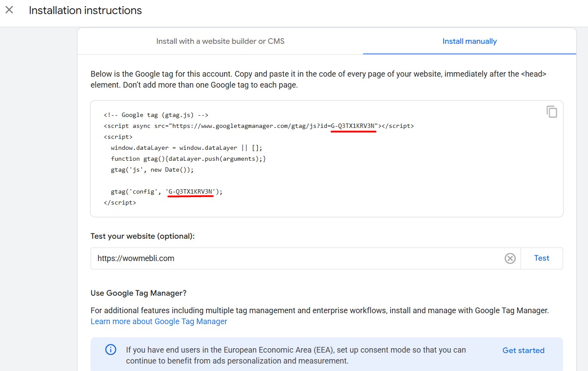Click the Installation instructions title
Image resolution: width=588 pixels, height=371 pixels.
(x=85, y=11)
